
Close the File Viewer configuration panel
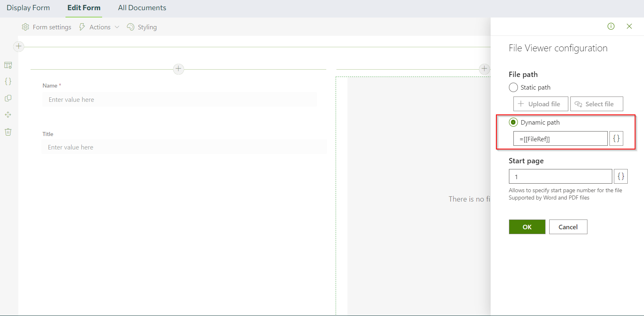coord(629,26)
